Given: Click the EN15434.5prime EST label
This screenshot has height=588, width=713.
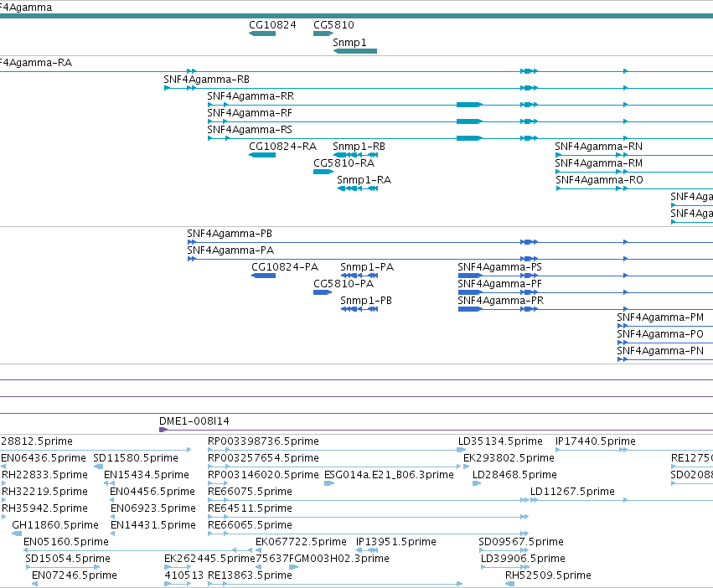Looking at the screenshot, I should pyautogui.click(x=147, y=475).
